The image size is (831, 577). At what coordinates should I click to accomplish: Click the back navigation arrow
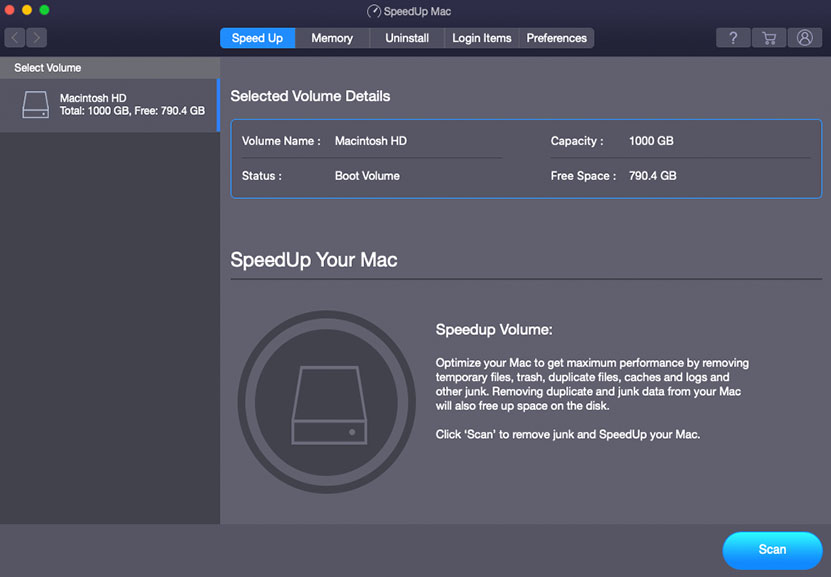pyautogui.click(x=14, y=37)
